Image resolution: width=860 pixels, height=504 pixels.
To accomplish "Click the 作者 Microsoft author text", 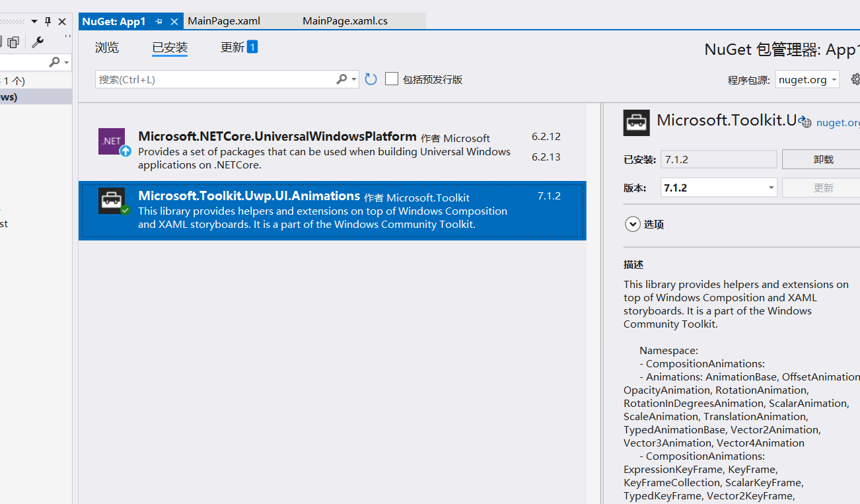I will click(x=455, y=138).
